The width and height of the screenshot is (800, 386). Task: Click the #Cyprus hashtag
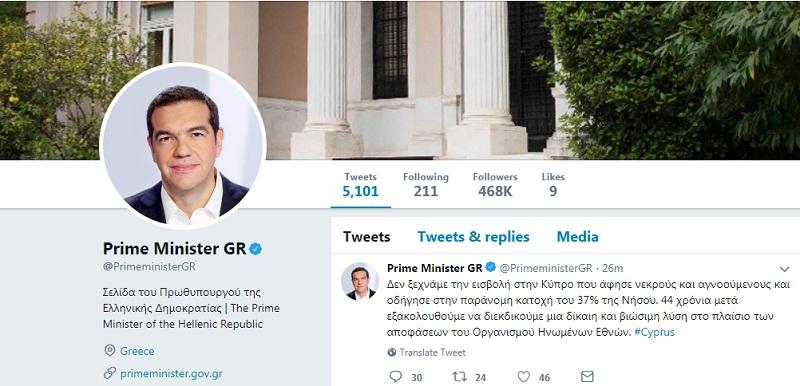655,332
